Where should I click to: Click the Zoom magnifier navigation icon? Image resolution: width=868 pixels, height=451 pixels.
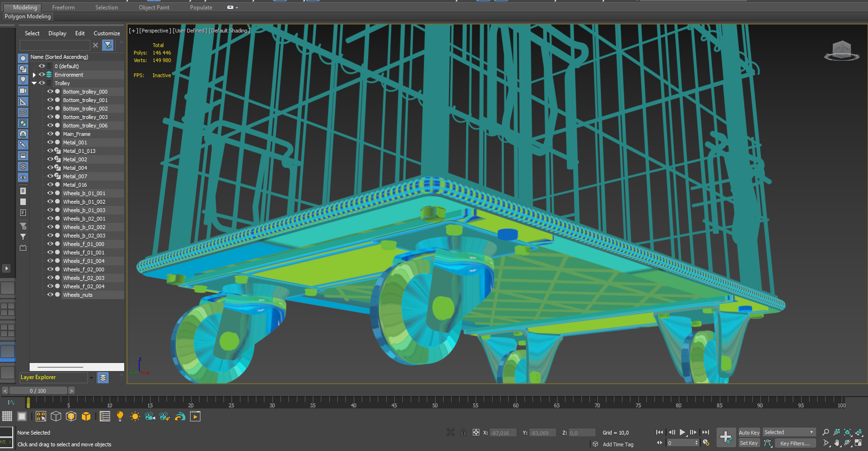826,432
